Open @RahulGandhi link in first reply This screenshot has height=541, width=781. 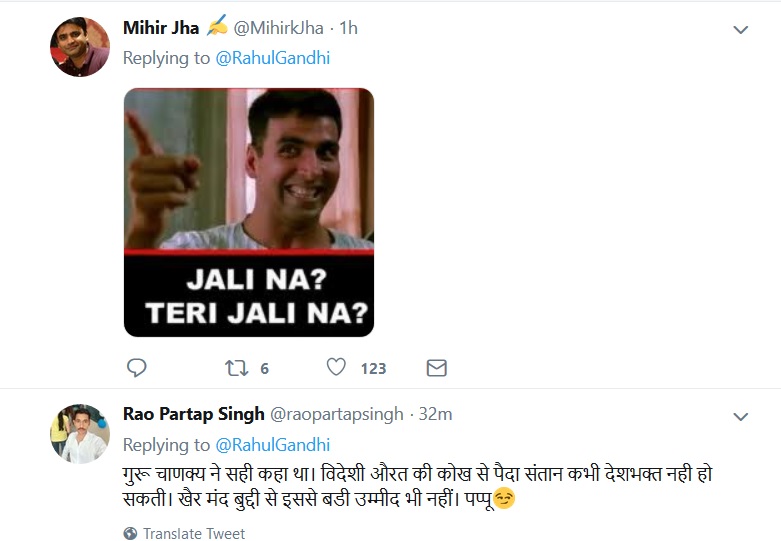[272, 58]
